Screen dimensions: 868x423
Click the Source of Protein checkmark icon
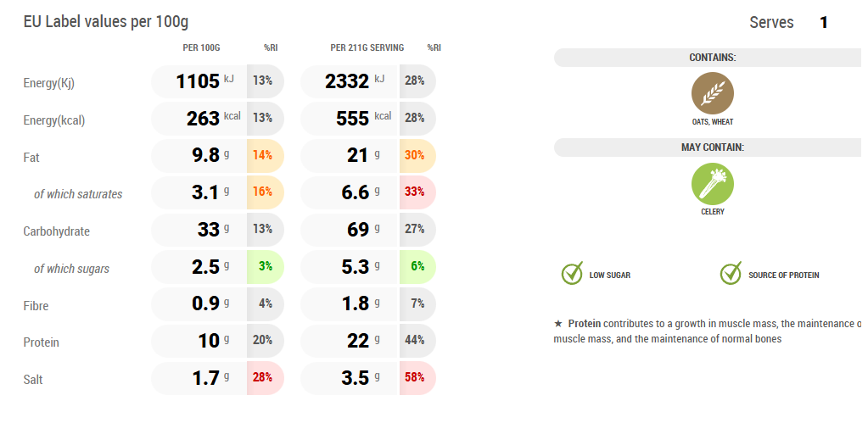click(x=731, y=274)
